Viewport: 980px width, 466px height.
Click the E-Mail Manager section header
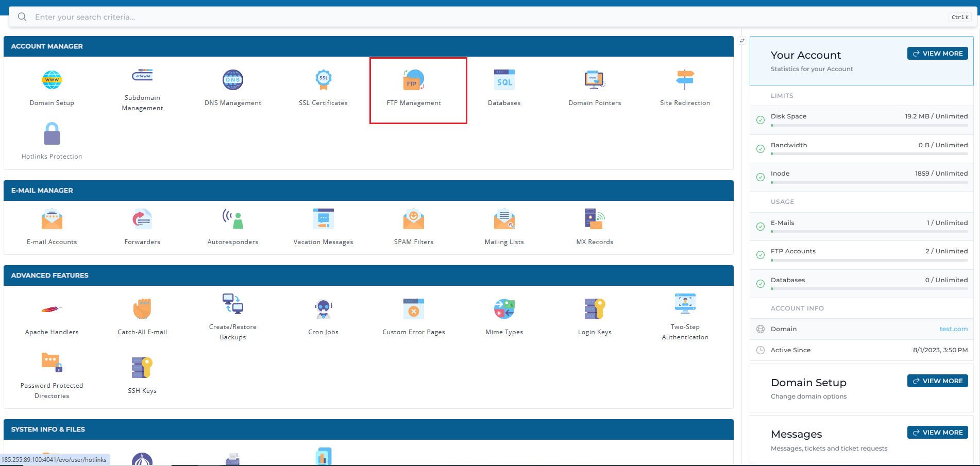(42, 191)
